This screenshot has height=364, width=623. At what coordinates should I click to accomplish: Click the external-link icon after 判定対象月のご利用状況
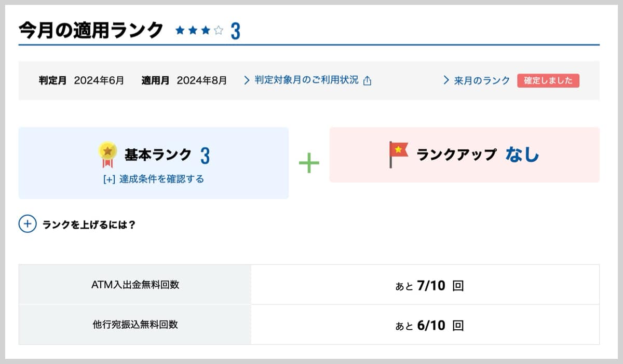click(368, 80)
